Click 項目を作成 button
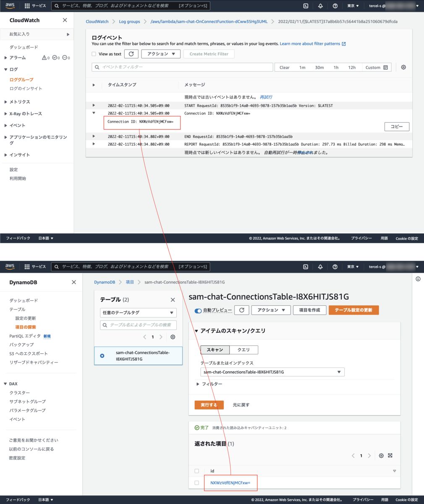 tap(309, 310)
